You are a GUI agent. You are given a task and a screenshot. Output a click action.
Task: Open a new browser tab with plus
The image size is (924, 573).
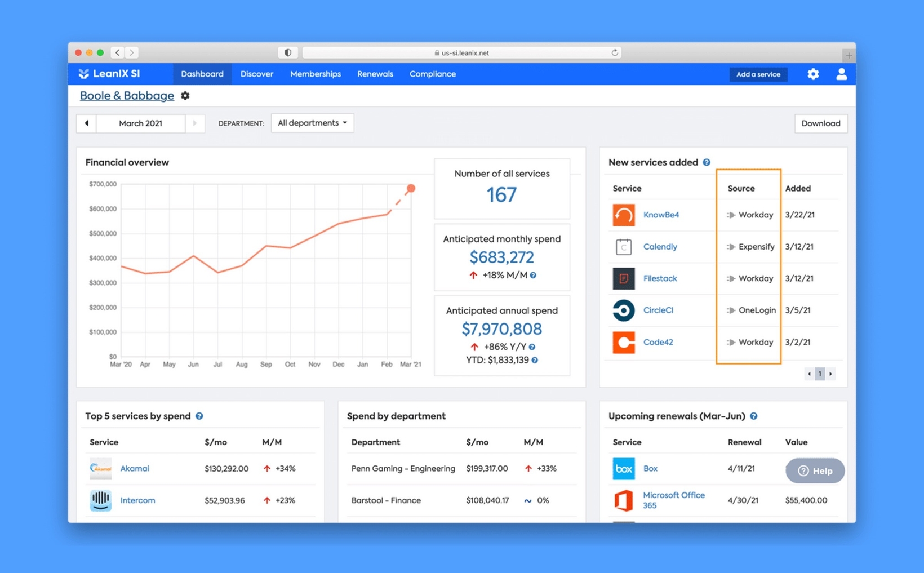(x=849, y=55)
